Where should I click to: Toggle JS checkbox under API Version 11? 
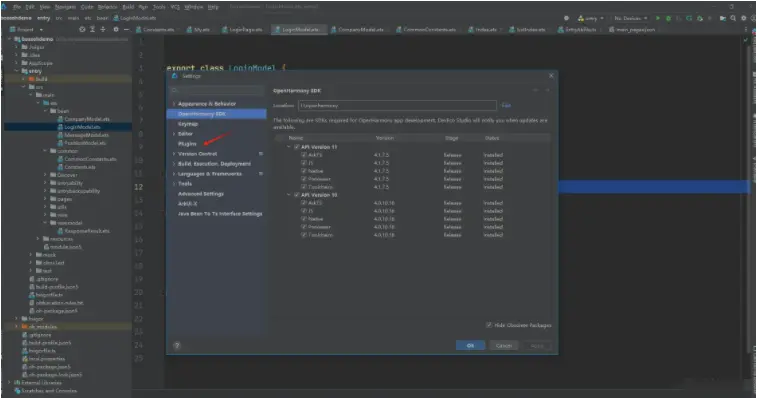[x=304, y=163]
